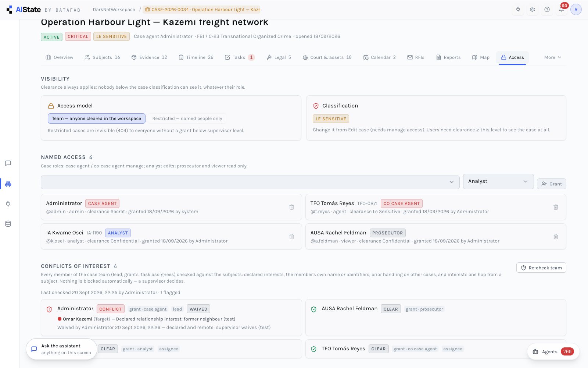Remove AUSA Rachel Feldman's access trash icon
This screenshot has width=588, height=368.
coord(556,237)
